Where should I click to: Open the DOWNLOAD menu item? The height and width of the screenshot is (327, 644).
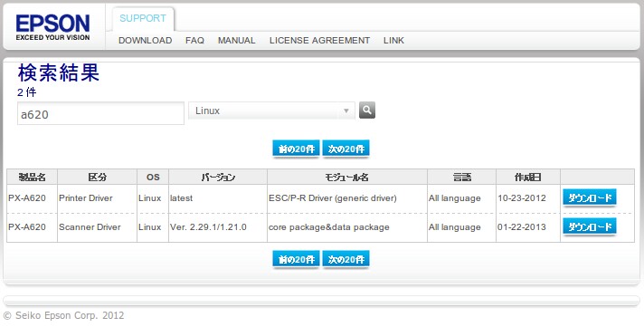click(x=145, y=41)
